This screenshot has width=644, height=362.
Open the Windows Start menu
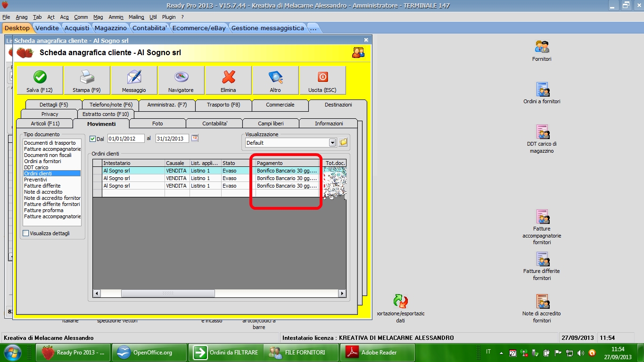click(13, 352)
